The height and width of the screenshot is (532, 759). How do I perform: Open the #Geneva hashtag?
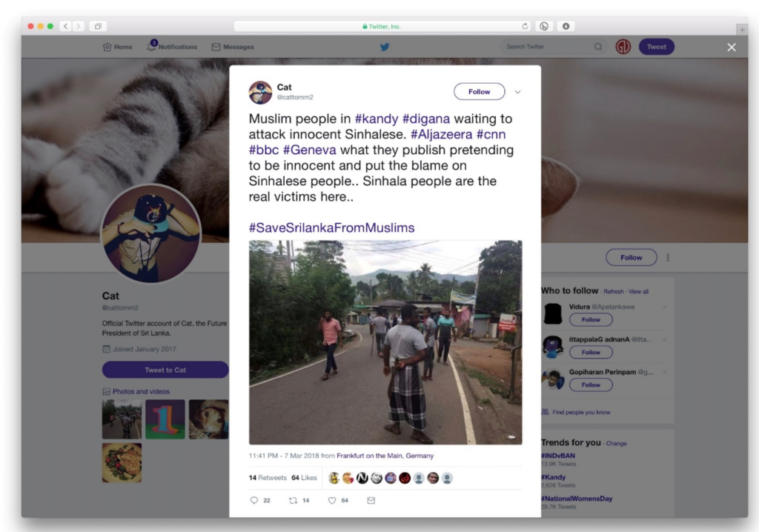pyautogui.click(x=309, y=150)
